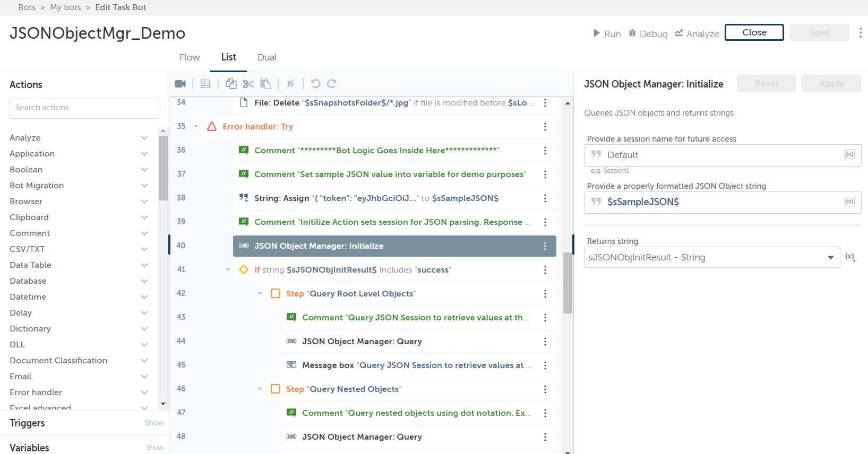Image resolution: width=868 pixels, height=454 pixels.
Task: Insert variable into session name field
Action: [849, 155]
